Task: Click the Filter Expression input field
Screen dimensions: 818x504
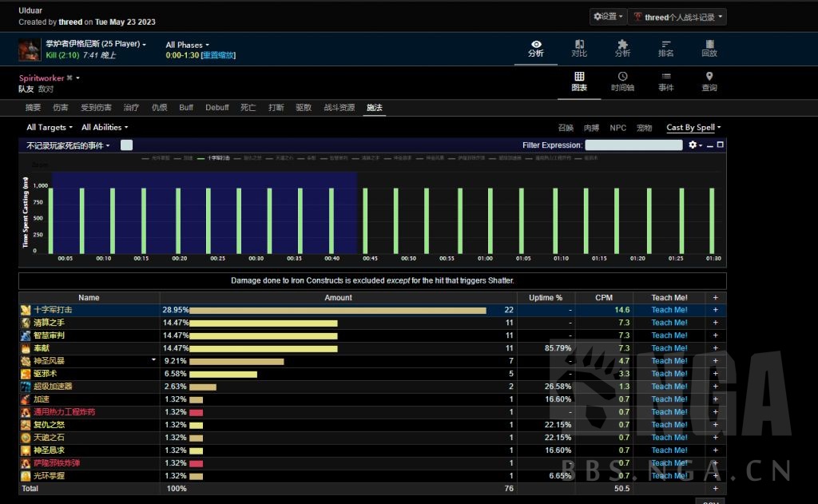Action: pos(633,145)
